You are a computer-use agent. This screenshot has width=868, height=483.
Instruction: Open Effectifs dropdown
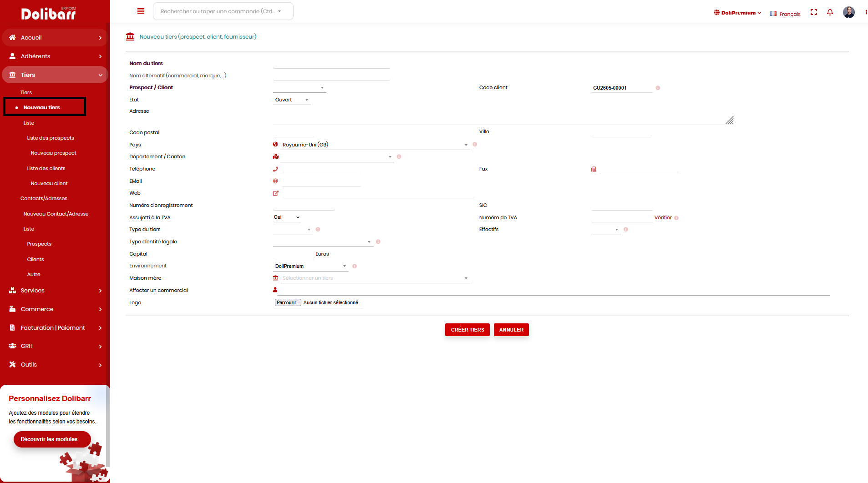(606, 229)
